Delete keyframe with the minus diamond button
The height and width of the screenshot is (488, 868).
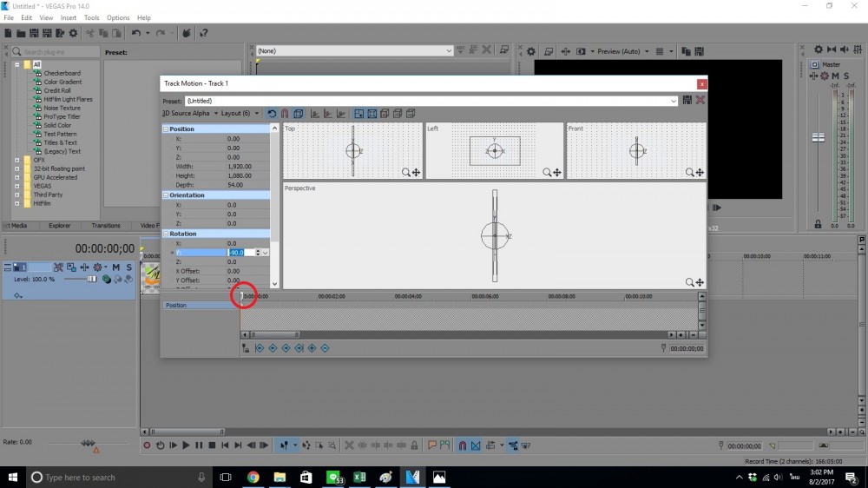(x=325, y=348)
